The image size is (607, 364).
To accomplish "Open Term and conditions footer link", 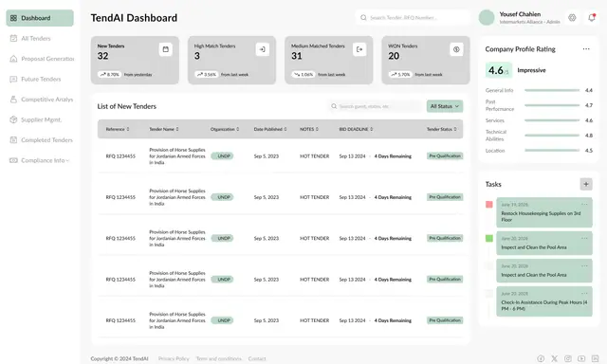I will [x=219, y=359].
